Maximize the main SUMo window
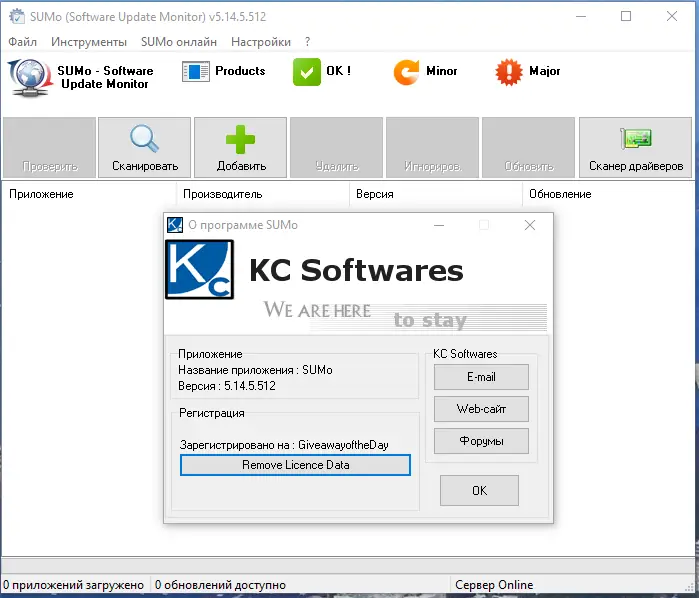 [626, 16]
